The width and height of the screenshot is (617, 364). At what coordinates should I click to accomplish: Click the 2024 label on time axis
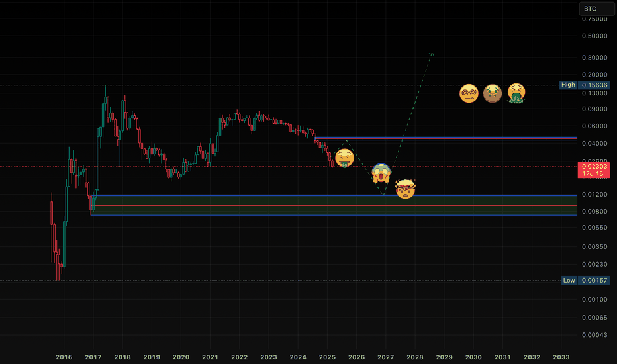coord(298,357)
